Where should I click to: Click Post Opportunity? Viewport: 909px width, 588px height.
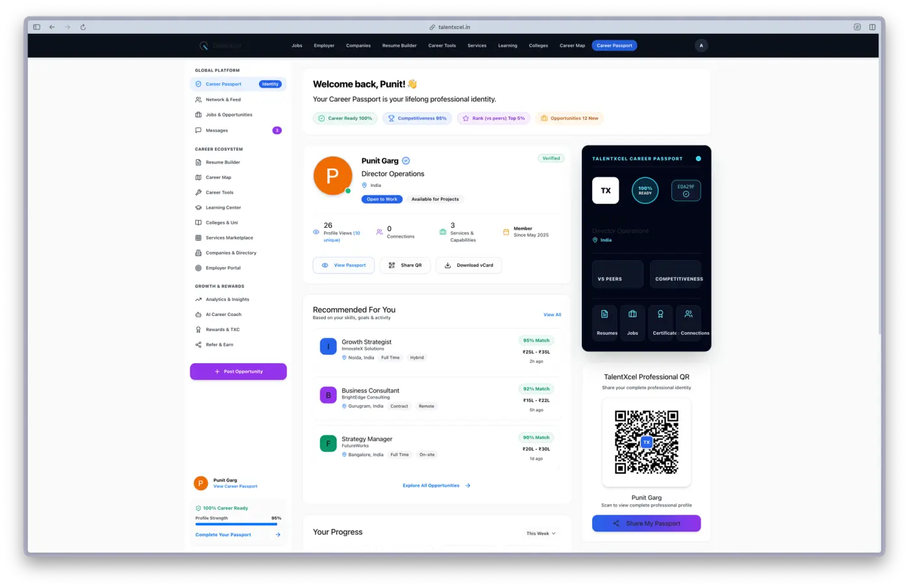tap(238, 371)
